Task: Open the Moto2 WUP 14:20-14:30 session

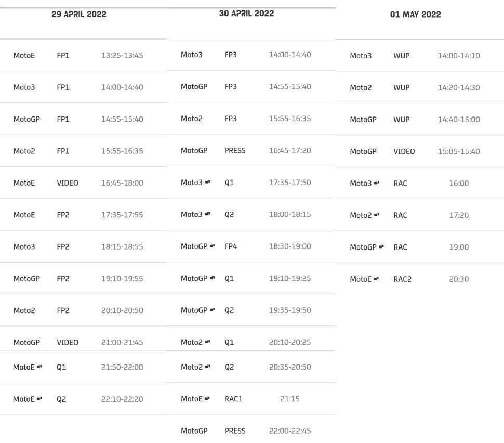Action: 415,87
